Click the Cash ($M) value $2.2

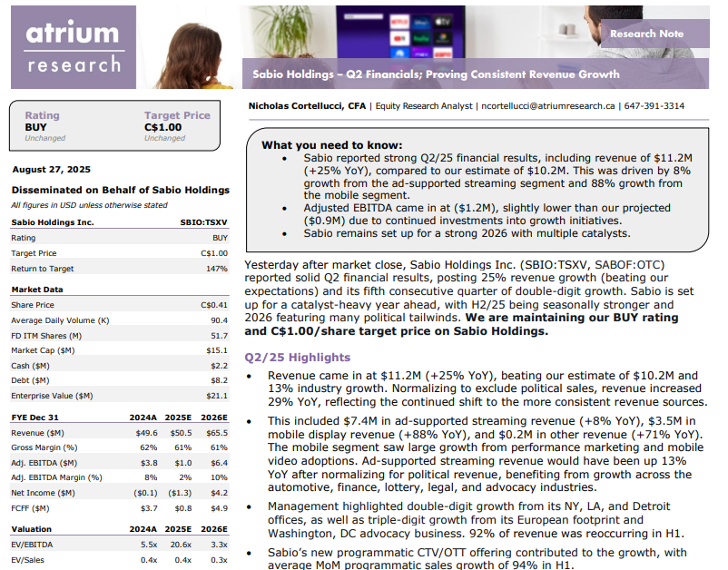(219, 366)
